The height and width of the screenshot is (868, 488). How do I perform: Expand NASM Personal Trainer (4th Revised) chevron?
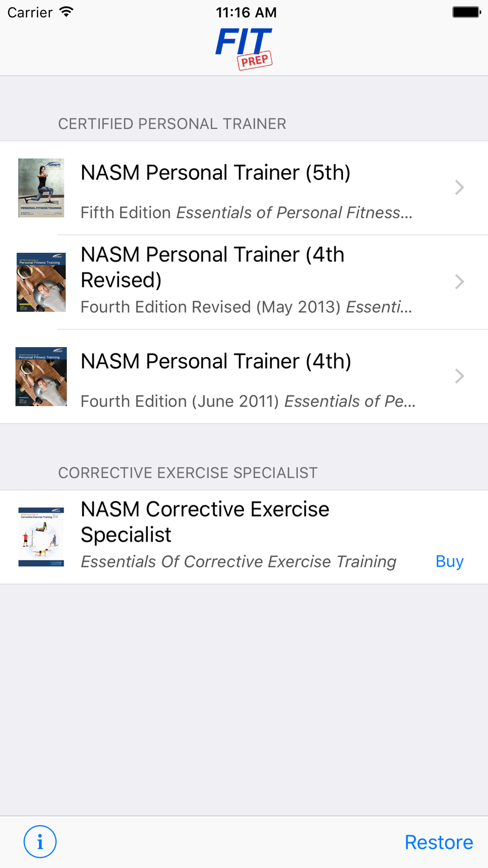[x=459, y=282]
